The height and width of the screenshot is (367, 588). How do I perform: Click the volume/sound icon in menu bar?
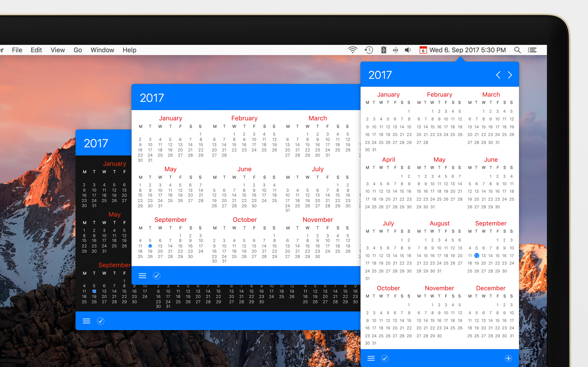click(x=408, y=50)
